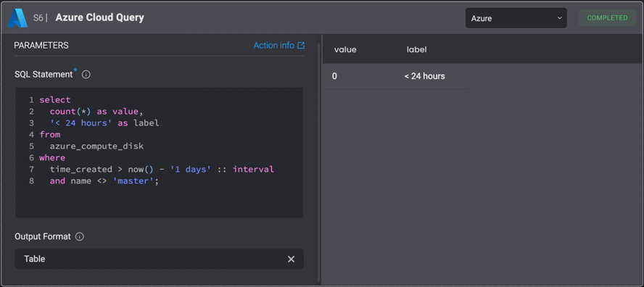Click the '< 24 hours' as label line
644x287 pixels.
(x=104, y=123)
